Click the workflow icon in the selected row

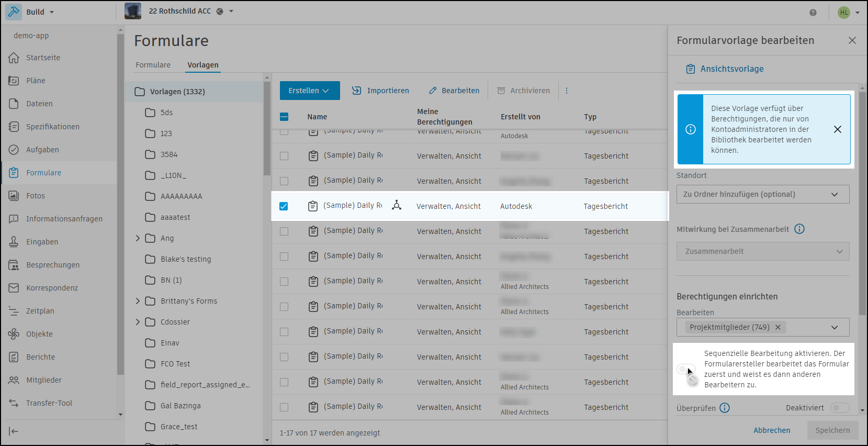point(397,205)
